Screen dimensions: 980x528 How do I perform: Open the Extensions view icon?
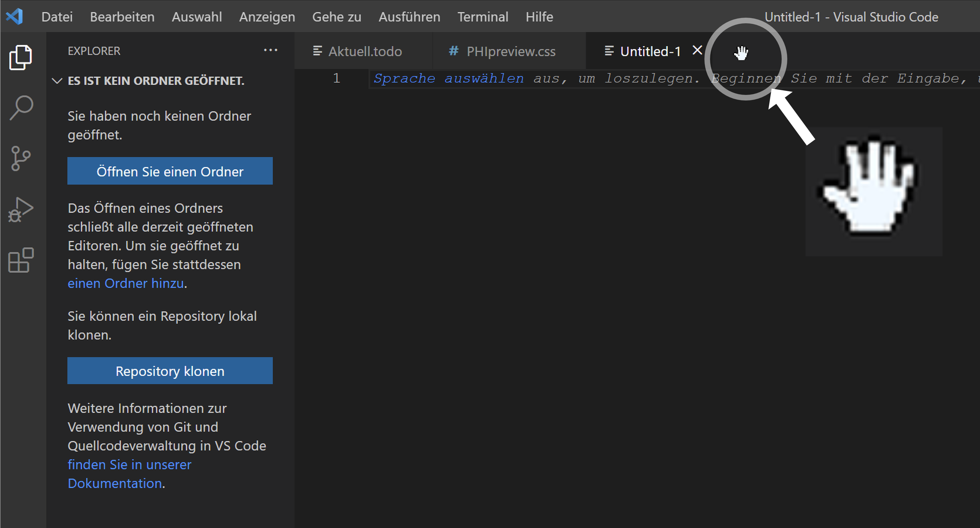pos(20,260)
